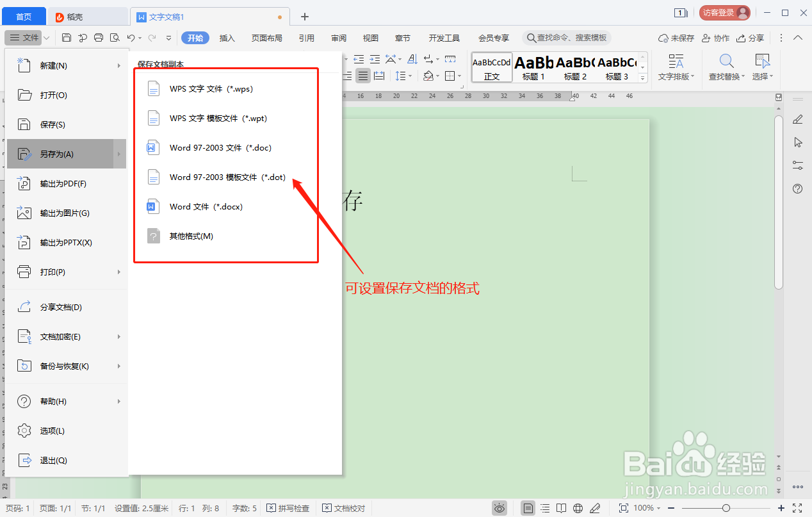Click the search command box 查找命令

pyautogui.click(x=567, y=38)
